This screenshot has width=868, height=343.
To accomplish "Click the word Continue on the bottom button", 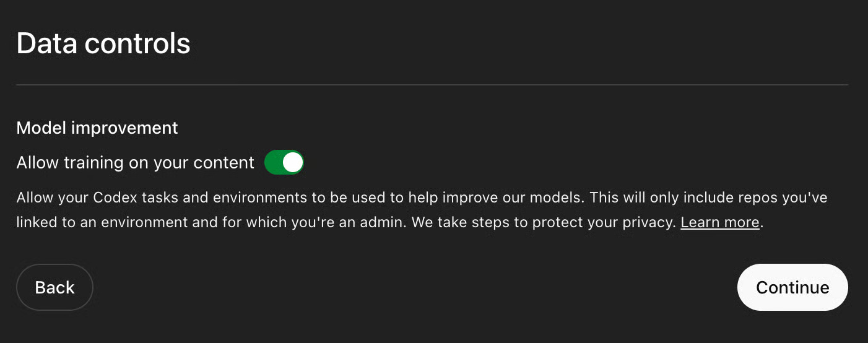I will (792, 287).
